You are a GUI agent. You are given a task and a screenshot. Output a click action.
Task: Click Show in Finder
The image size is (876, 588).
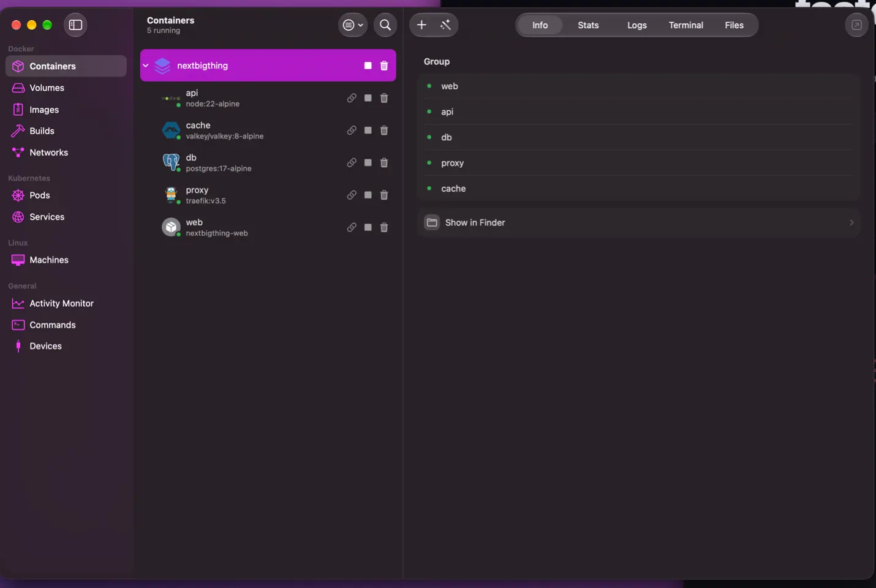coord(638,223)
